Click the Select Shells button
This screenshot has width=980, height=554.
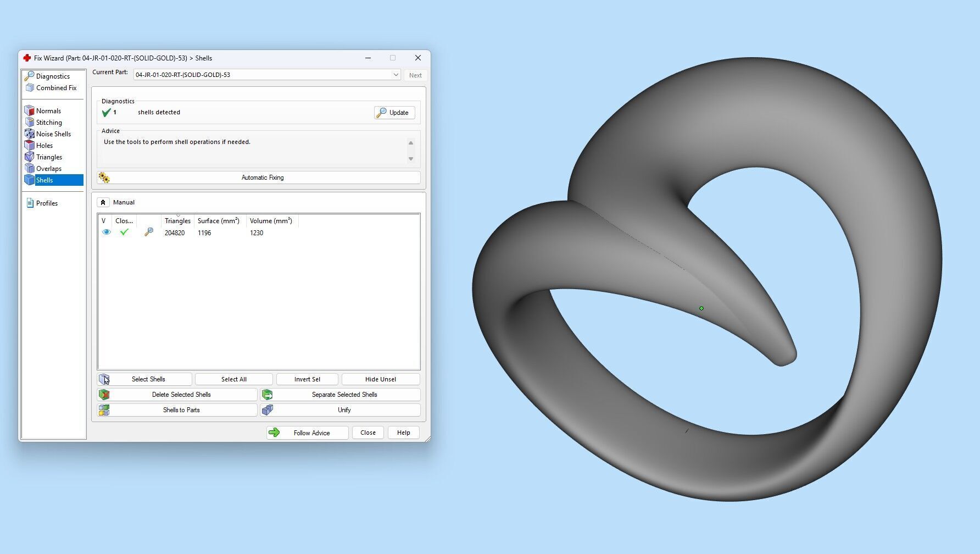144,379
